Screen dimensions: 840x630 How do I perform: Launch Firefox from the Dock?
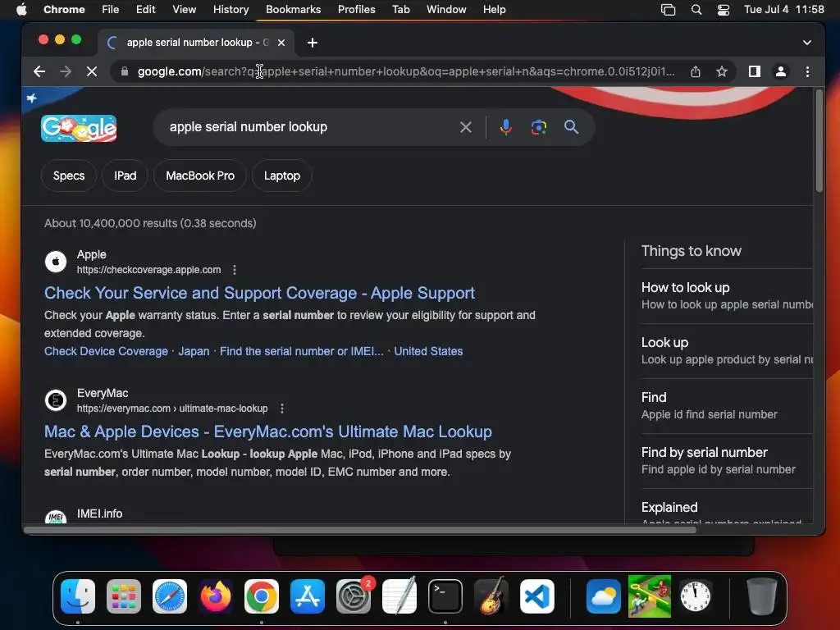216,596
